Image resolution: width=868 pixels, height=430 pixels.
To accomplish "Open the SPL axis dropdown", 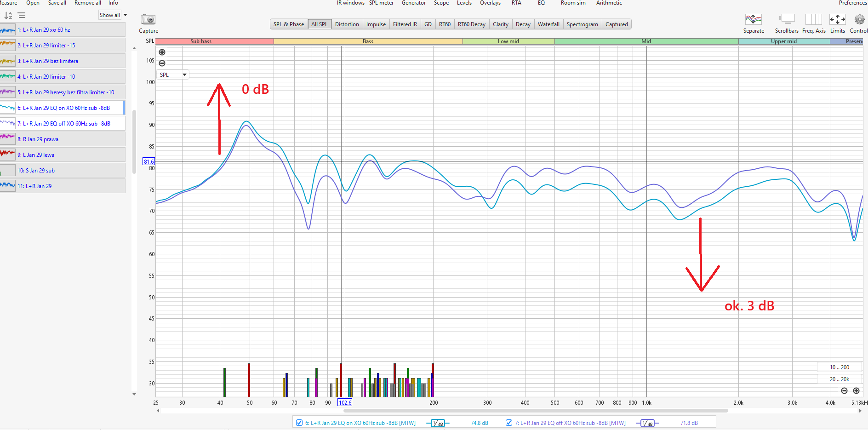I will click(x=173, y=75).
